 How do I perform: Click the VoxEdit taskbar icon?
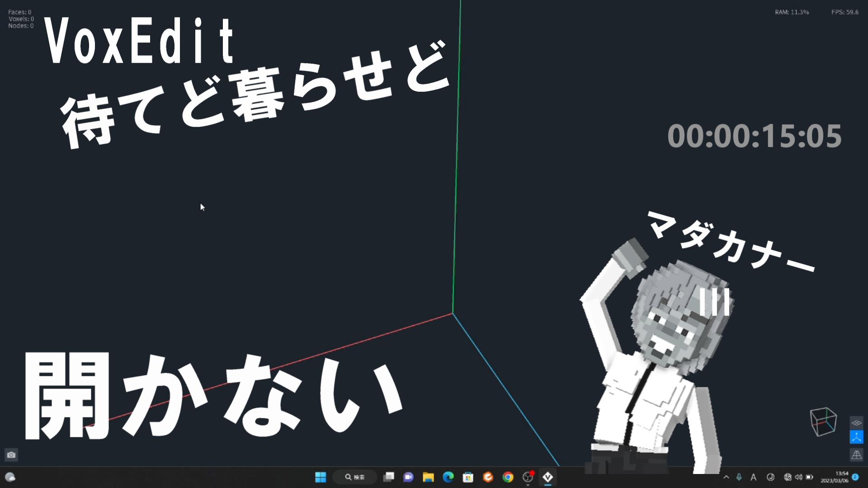point(547,477)
